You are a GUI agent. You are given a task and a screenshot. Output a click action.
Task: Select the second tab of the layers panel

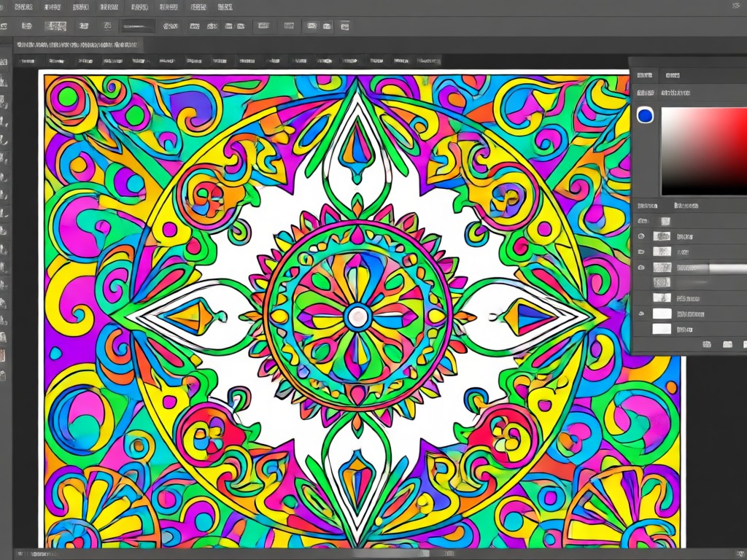tap(686, 206)
